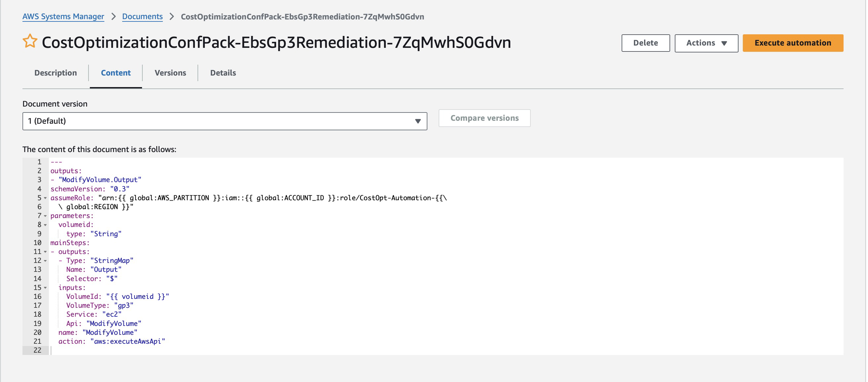The image size is (868, 382).
Task: Collapse the volumeid fold arrow on line 8
Action: tap(46, 225)
